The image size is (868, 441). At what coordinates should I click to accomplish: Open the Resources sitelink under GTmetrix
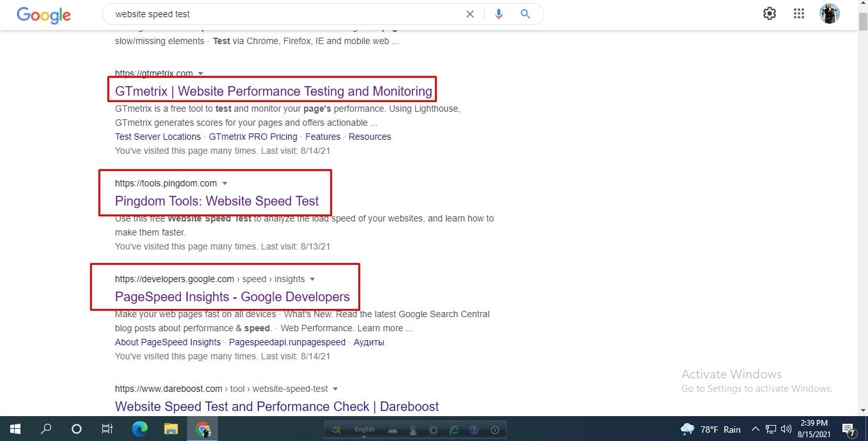370,137
